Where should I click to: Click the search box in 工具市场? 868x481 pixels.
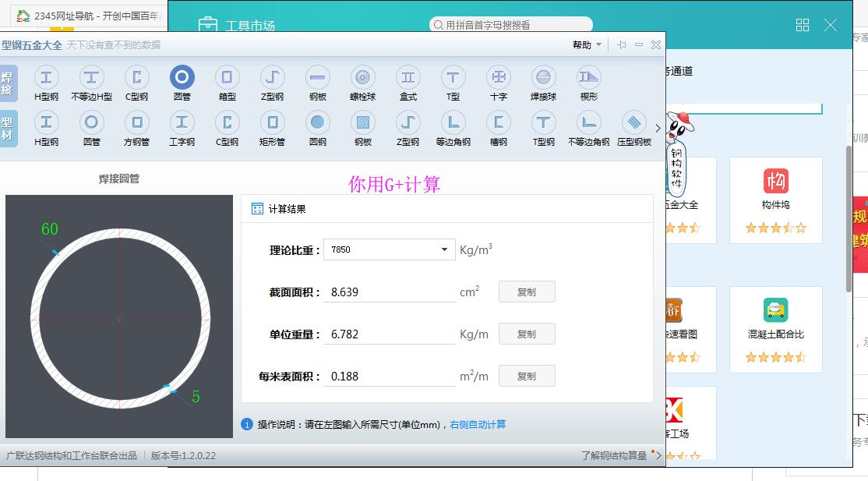511,25
